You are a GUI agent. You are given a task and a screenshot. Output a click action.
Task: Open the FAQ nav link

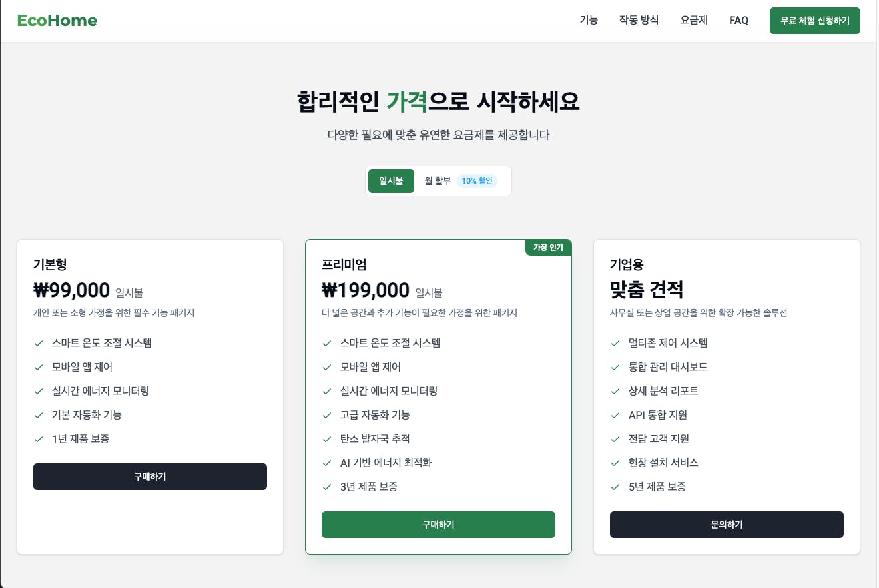pyautogui.click(x=738, y=20)
